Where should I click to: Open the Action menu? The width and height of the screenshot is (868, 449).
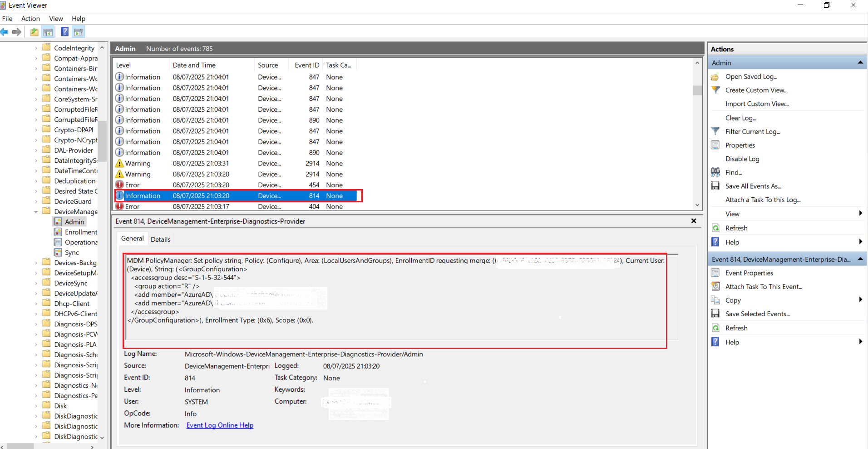(30, 19)
